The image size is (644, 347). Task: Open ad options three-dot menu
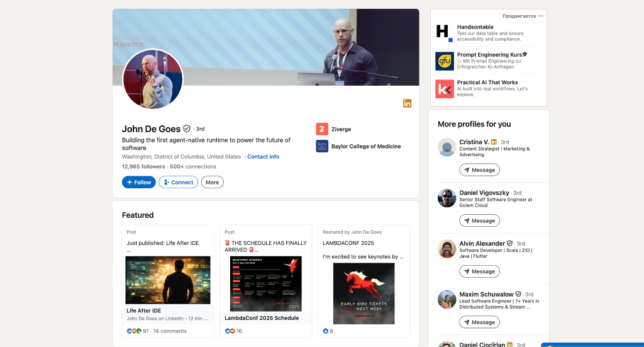pos(540,16)
